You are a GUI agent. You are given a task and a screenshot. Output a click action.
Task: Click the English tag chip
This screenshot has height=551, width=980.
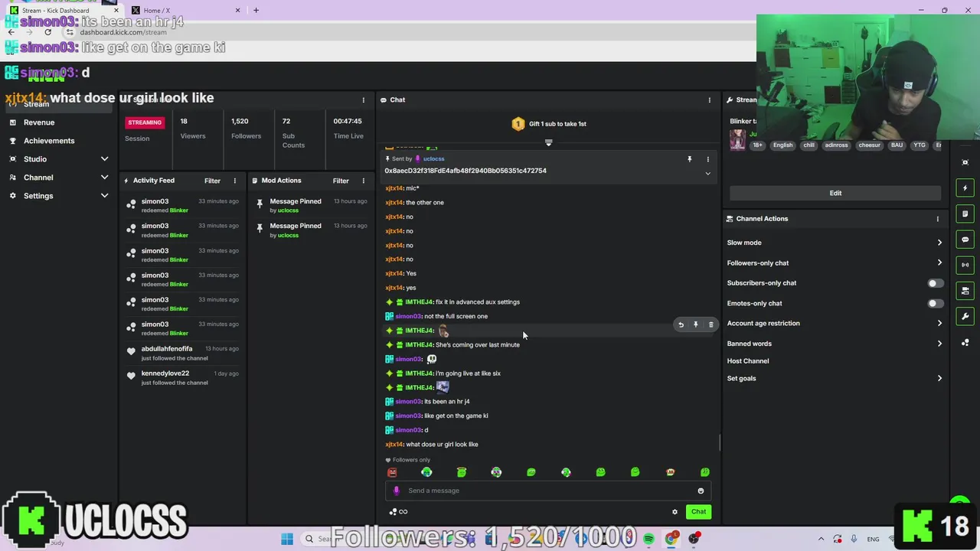point(782,145)
